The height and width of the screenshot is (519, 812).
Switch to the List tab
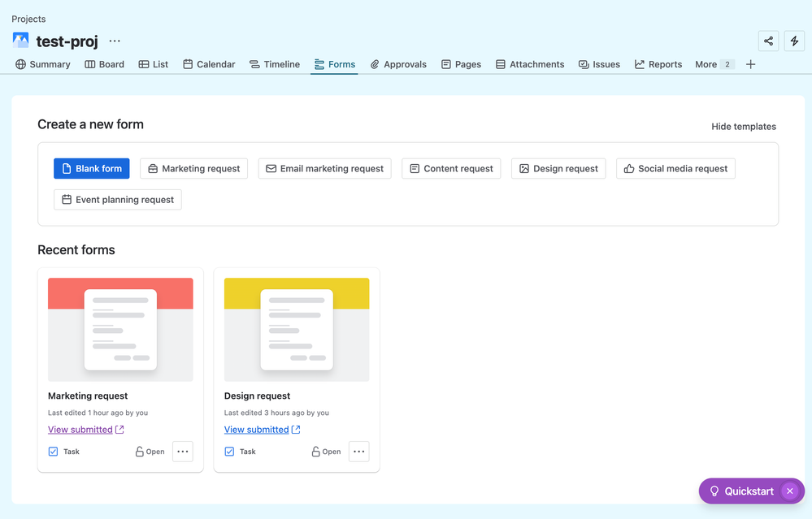point(154,64)
